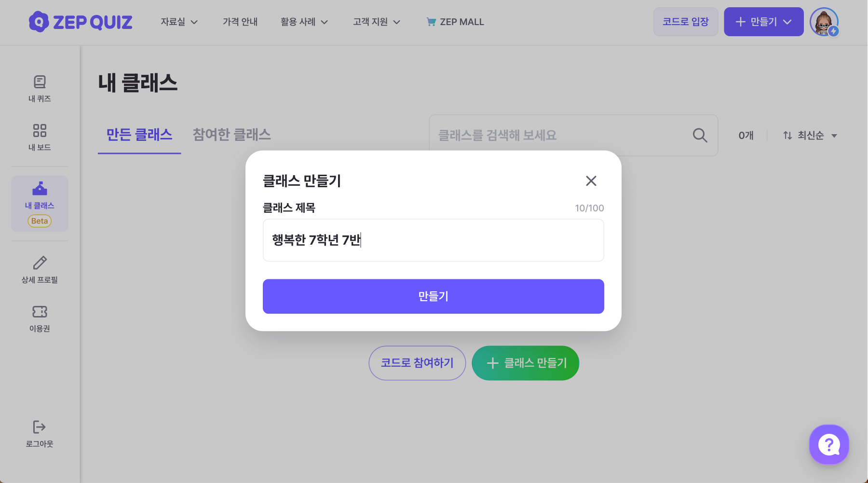
Task: Open the help chat bubble icon
Action: point(829,444)
